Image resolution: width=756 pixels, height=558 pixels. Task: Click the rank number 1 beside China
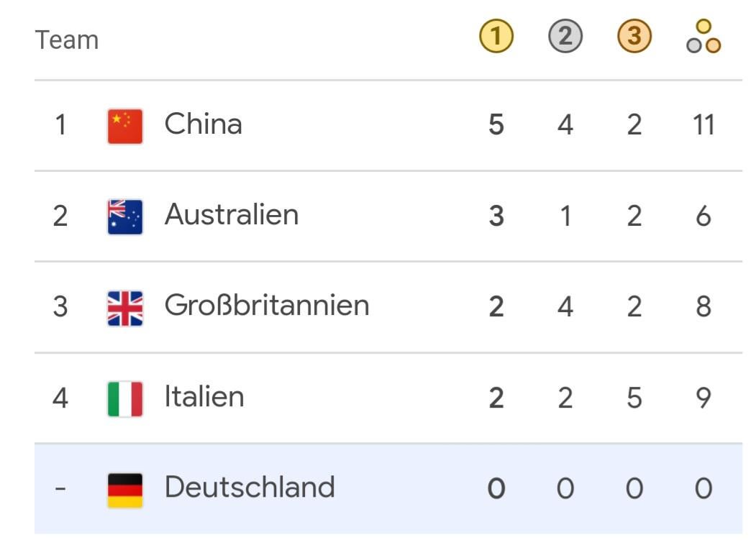pyautogui.click(x=60, y=125)
